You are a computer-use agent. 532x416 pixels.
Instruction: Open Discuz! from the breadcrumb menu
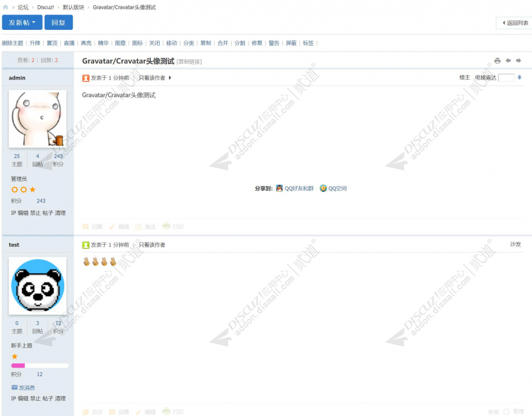[46, 7]
